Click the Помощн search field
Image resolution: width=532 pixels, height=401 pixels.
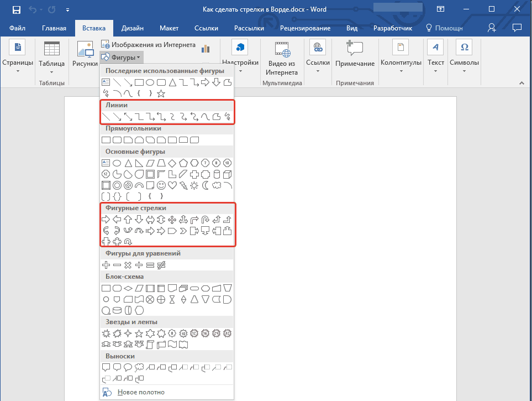(x=445, y=28)
